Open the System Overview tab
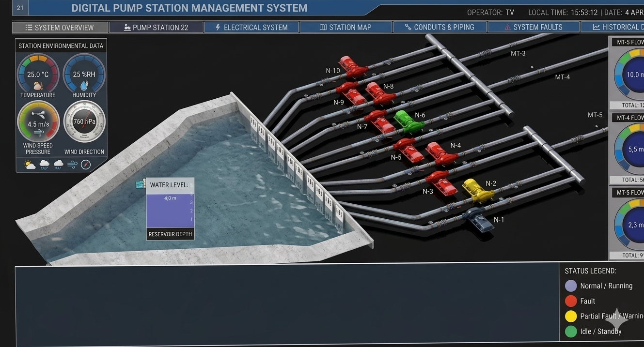 pyautogui.click(x=60, y=28)
